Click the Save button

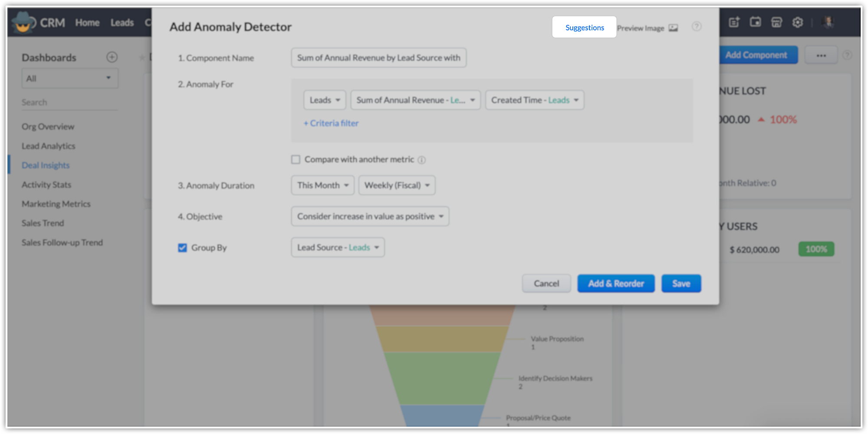(x=681, y=284)
